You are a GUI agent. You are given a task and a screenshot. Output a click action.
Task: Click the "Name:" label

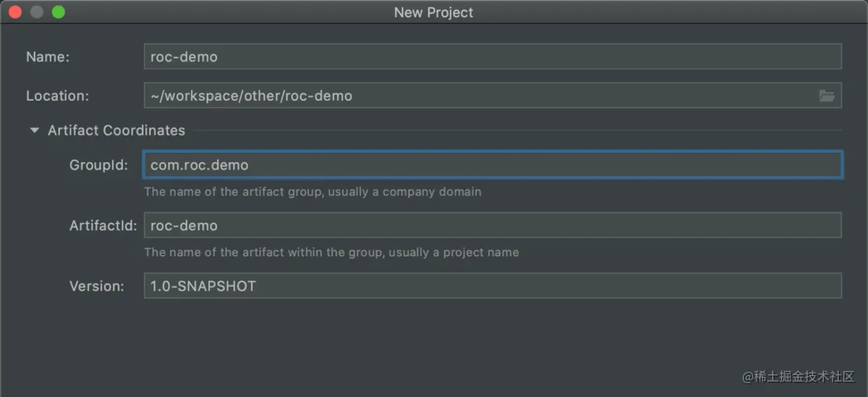[x=48, y=57]
